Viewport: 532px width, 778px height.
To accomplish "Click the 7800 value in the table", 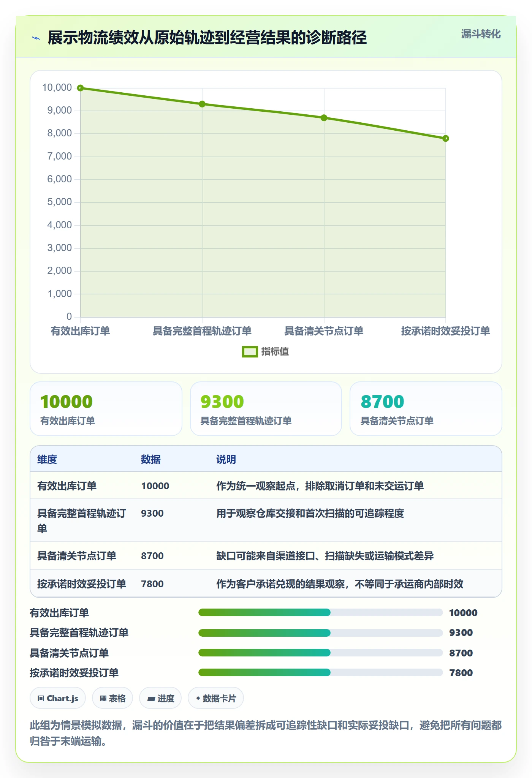I will click(152, 584).
